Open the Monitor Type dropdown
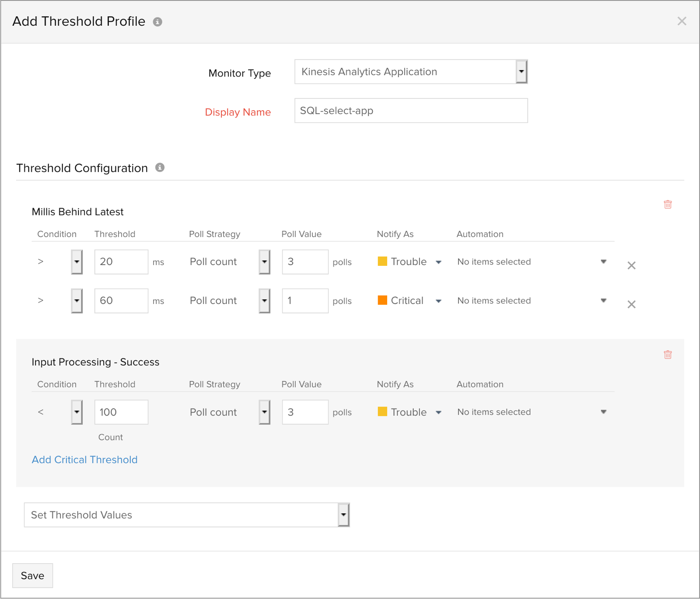 tap(521, 72)
